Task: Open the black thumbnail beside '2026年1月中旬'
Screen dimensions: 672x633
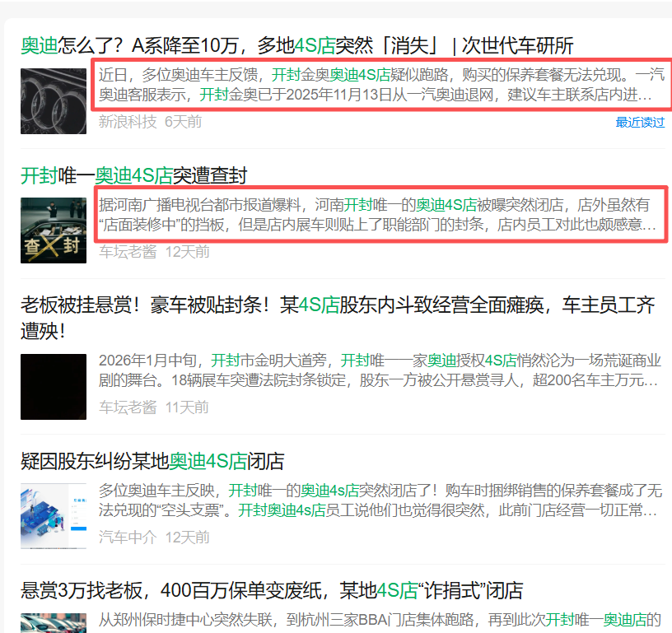Action: click(54, 387)
